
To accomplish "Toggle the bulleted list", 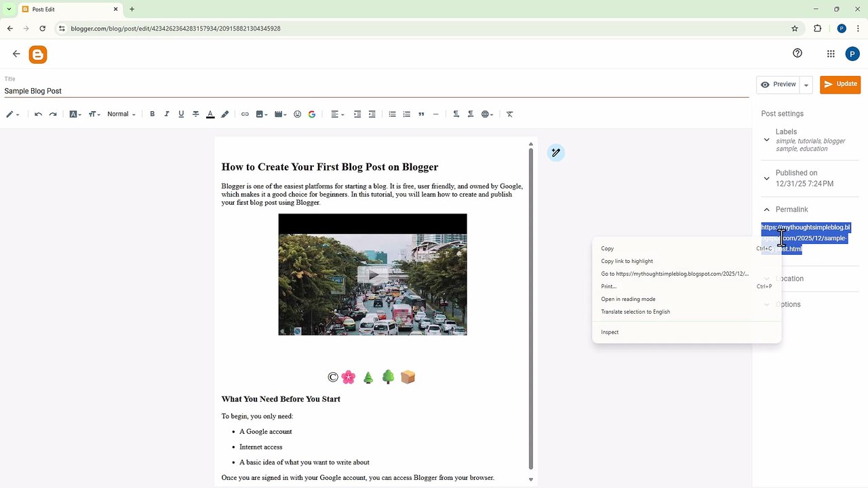I will (392, 114).
